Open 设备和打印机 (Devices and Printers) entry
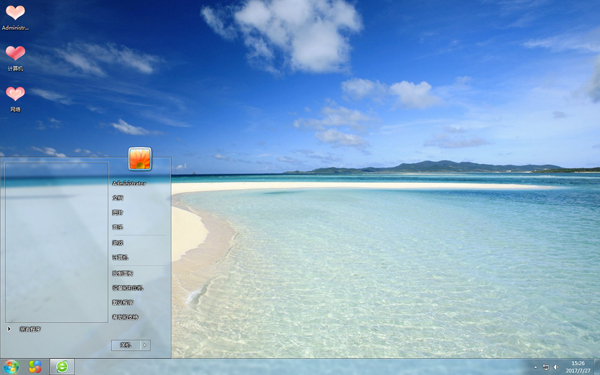600x375 pixels. point(127,288)
